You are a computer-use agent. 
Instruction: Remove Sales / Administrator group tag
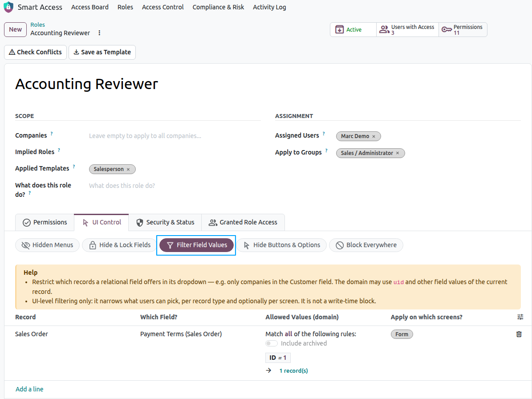point(398,153)
